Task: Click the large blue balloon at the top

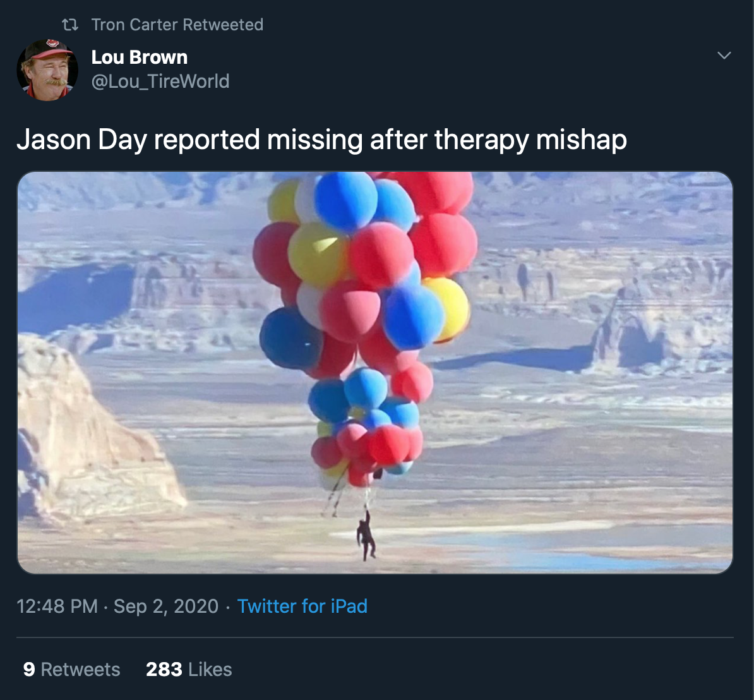Action: coord(345,201)
